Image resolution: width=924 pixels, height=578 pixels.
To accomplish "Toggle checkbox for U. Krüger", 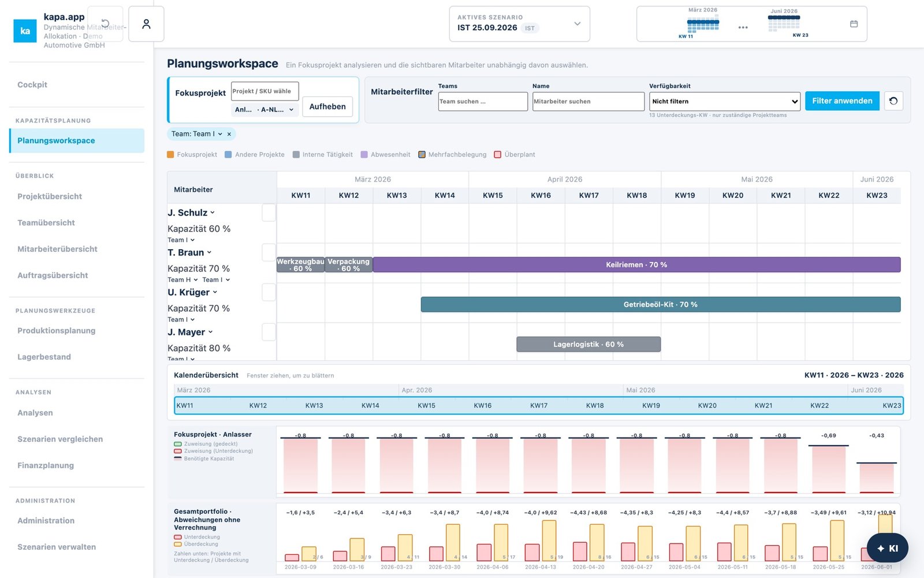I will pyautogui.click(x=269, y=292).
